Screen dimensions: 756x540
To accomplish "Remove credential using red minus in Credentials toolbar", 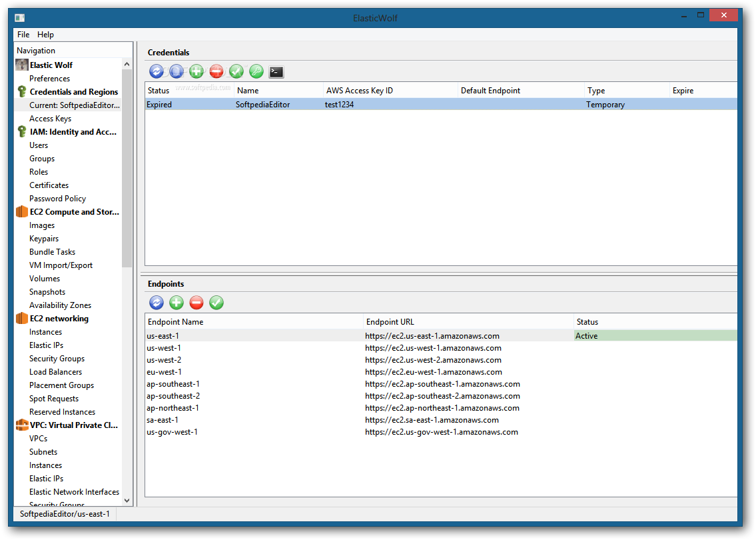I will point(216,71).
